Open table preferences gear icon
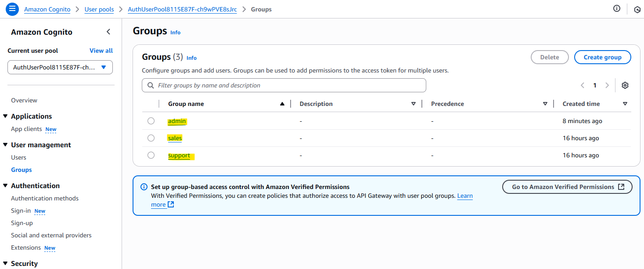 [x=625, y=85]
